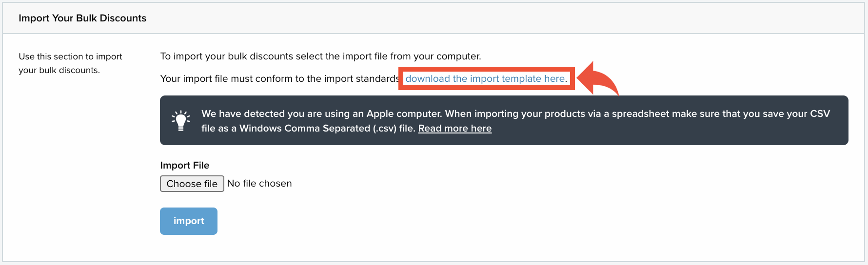Click the Choose file button
The width and height of the screenshot is (868, 265).
[x=192, y=184]
